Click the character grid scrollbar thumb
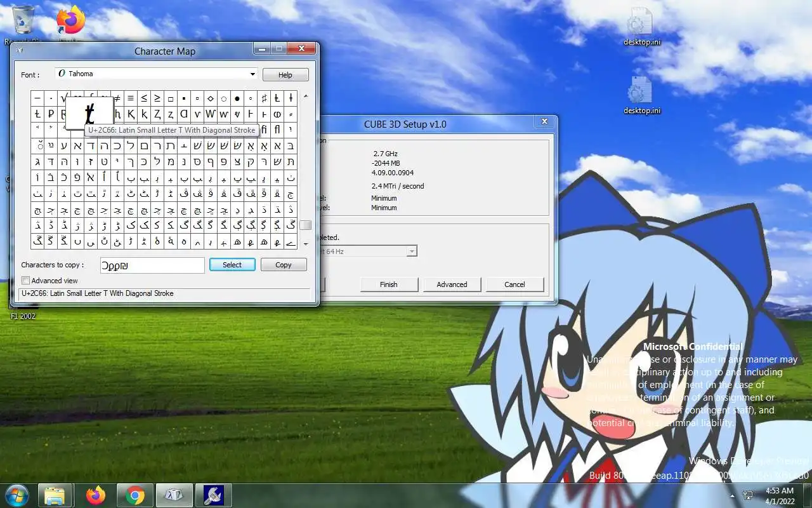The height and width of the screenshot is (508, 812). point(306,225)
